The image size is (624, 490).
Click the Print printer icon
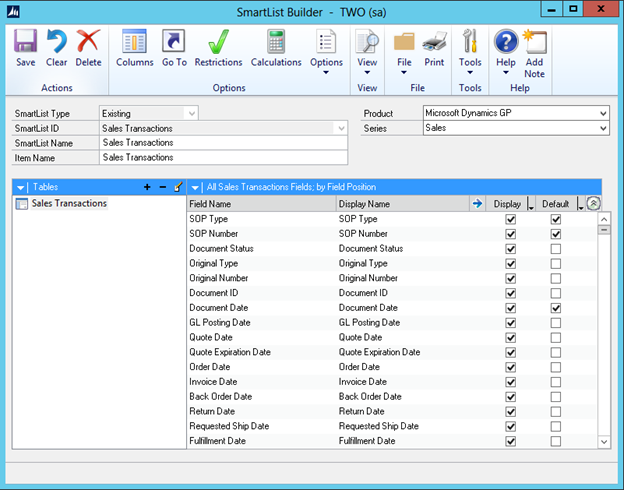point(434,42)
